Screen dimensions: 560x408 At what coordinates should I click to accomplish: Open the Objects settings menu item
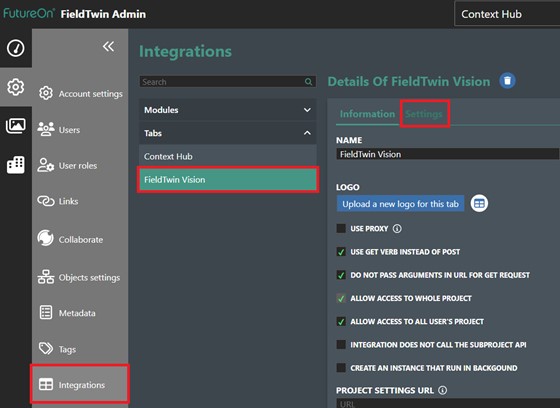click(x=79, y=277)
